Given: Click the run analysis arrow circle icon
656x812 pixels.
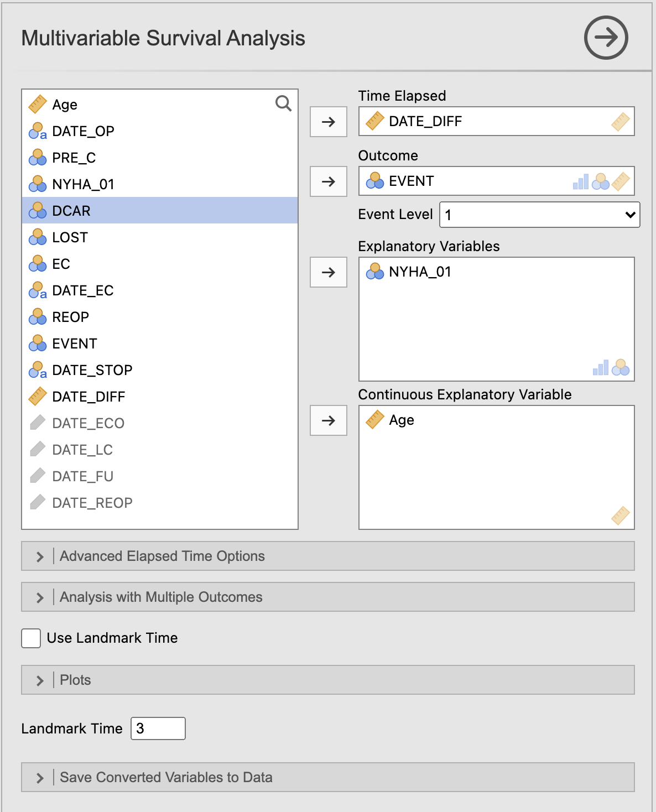Looking at the screenshot, I should click(x=606, y=38).
